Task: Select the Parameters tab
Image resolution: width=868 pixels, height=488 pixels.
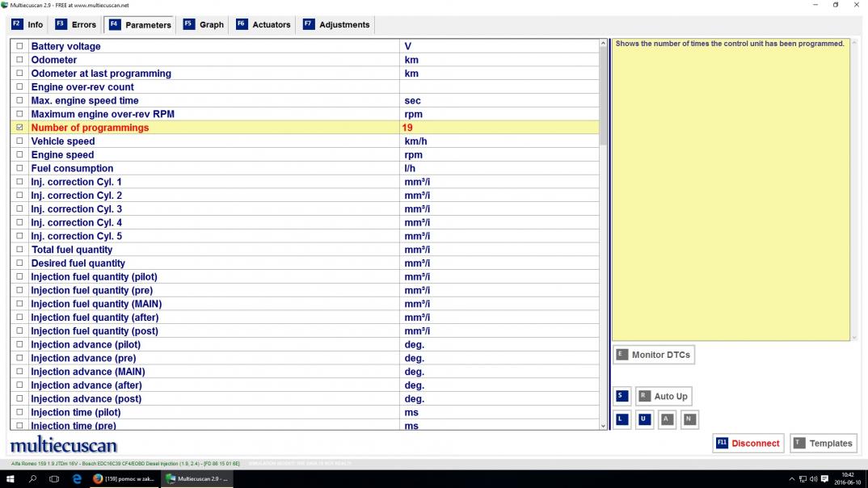Action: coord(140,25)
